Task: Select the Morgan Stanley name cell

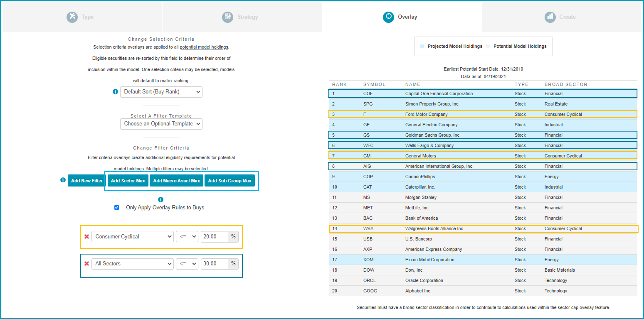Action: [421, 197]
